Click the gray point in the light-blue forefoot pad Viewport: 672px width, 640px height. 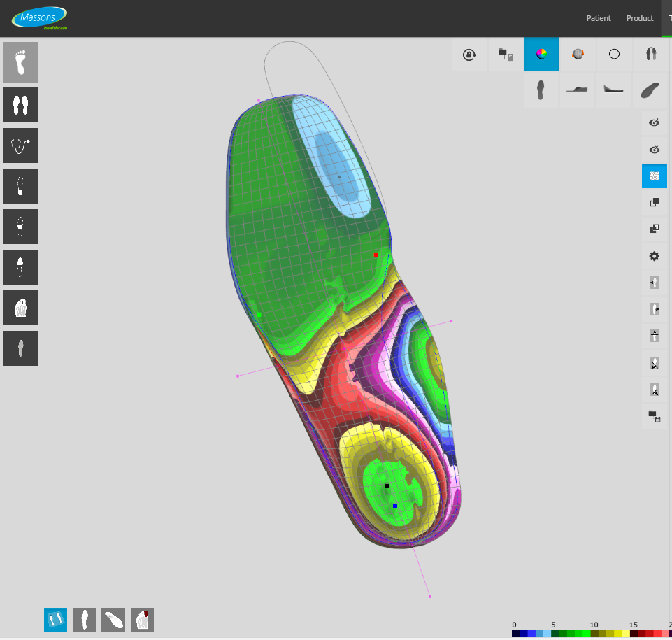click(340, 176)
